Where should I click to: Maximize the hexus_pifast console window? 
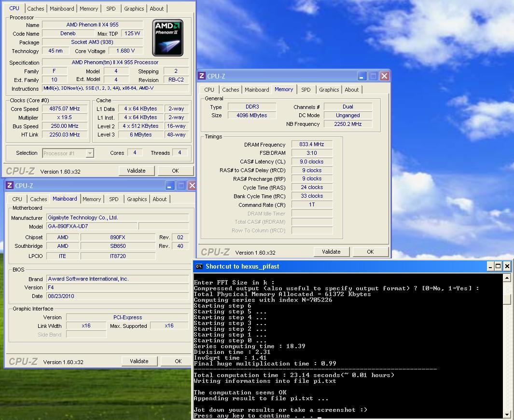click(x=498, y=266)
